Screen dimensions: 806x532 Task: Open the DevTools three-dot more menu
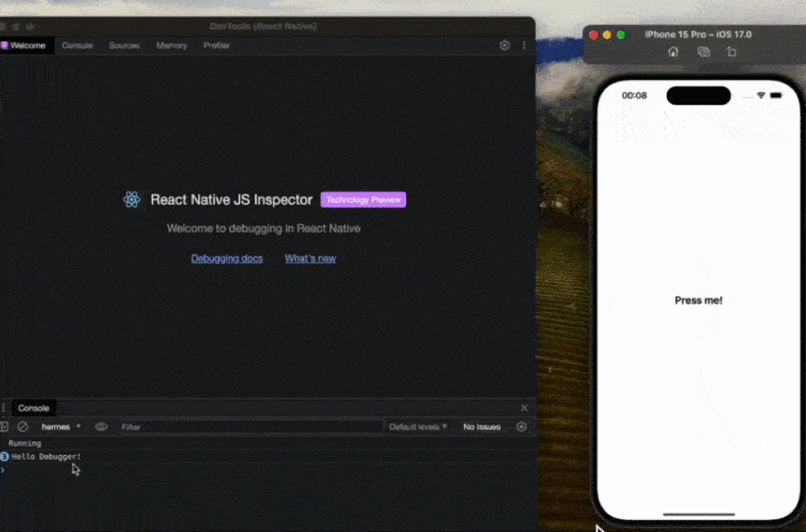tap(524, 45)
